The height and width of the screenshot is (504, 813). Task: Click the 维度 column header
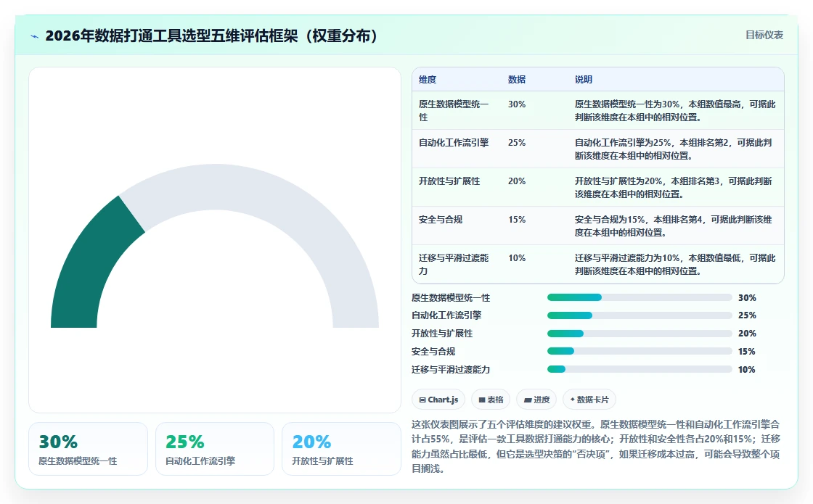(x=428, y=79)
